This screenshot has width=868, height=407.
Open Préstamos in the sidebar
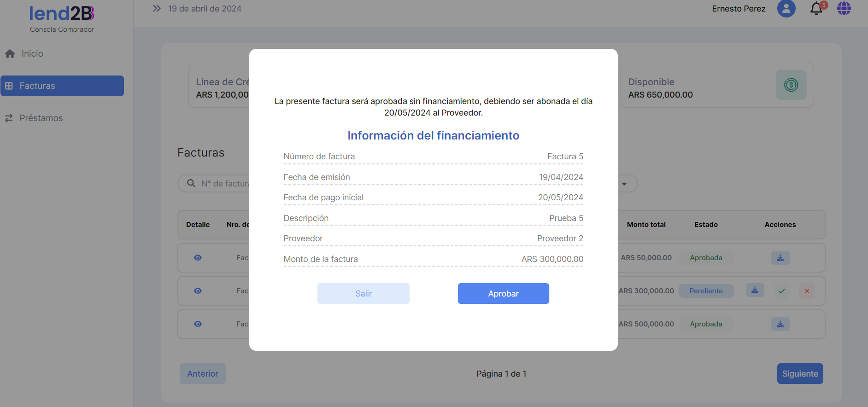point(41,118)
